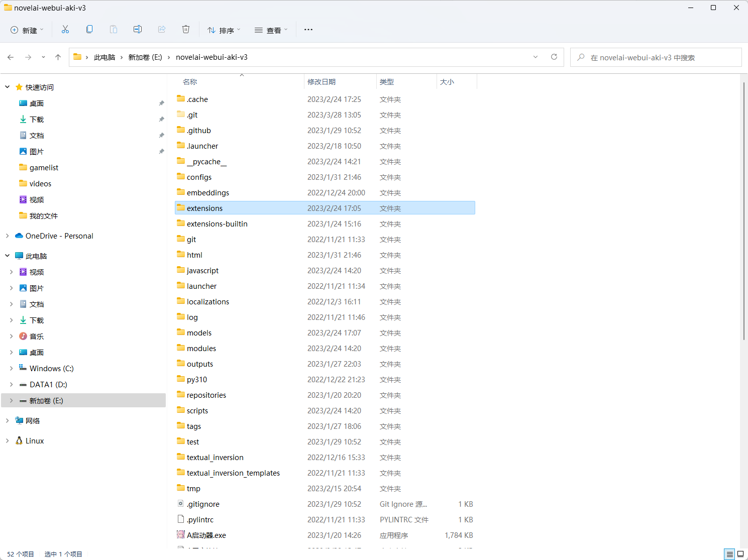Expand the 网络 tree node
748x560 pixels.
(x=8, y=420)
